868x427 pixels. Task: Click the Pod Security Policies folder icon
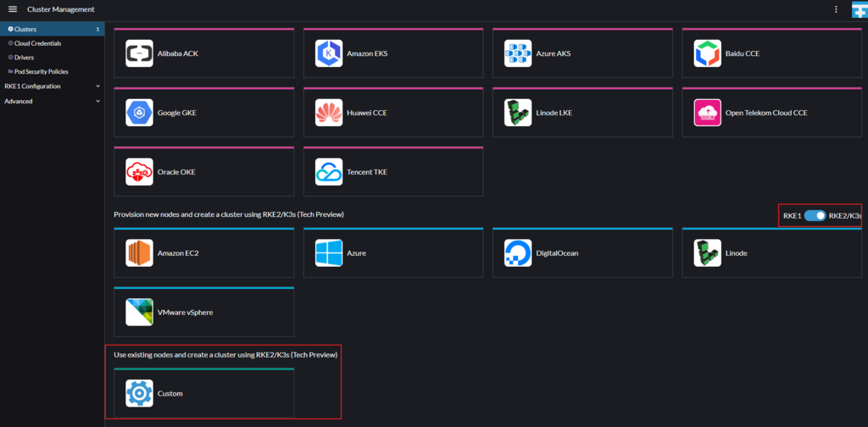click(10, 72)
